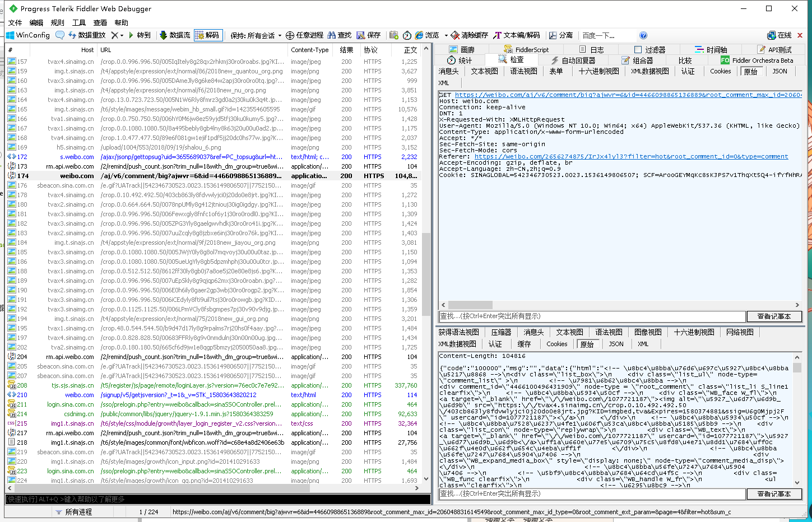This screenshot has width=812, height=522.
Task: Open the 查看 menu
Action: [x=100, y=22]
